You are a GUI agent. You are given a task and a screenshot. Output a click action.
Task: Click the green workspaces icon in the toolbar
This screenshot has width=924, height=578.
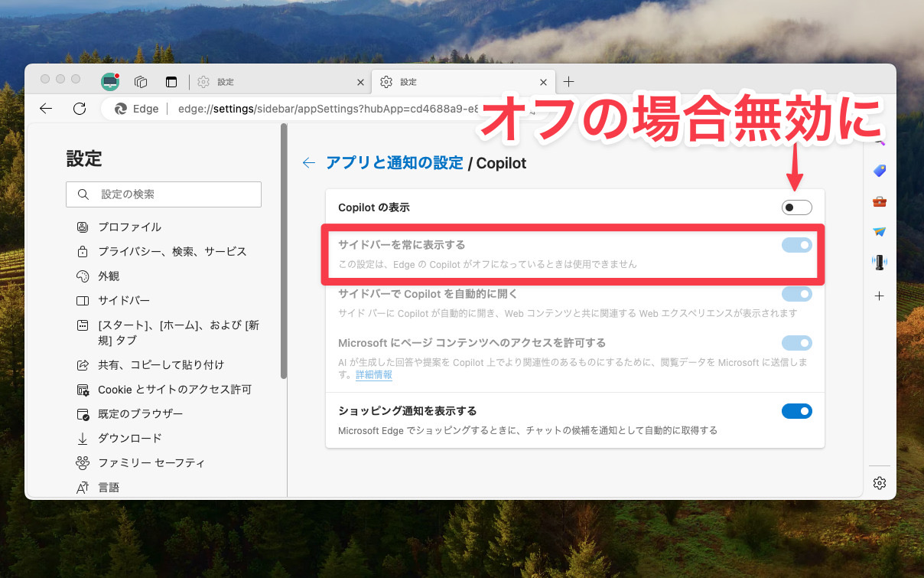tap(109, 81)
